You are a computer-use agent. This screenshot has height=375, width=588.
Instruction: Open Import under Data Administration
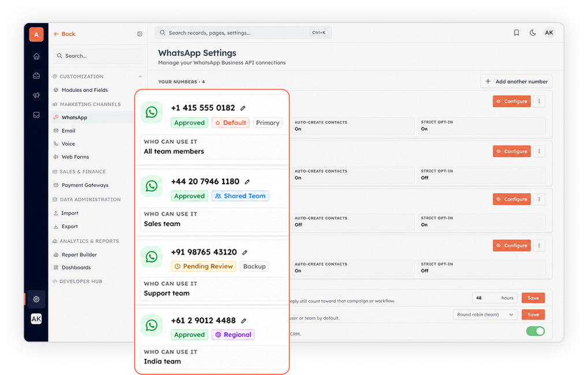coord(70,213)
